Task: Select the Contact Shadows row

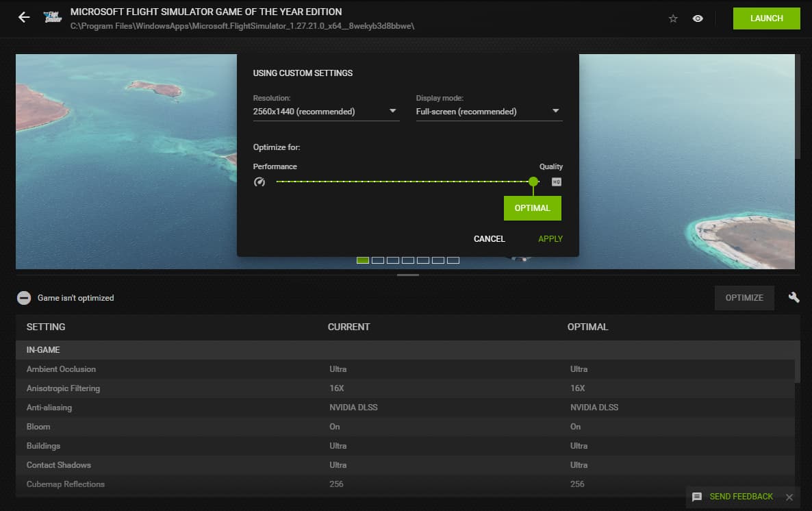Action: [405, 465]
